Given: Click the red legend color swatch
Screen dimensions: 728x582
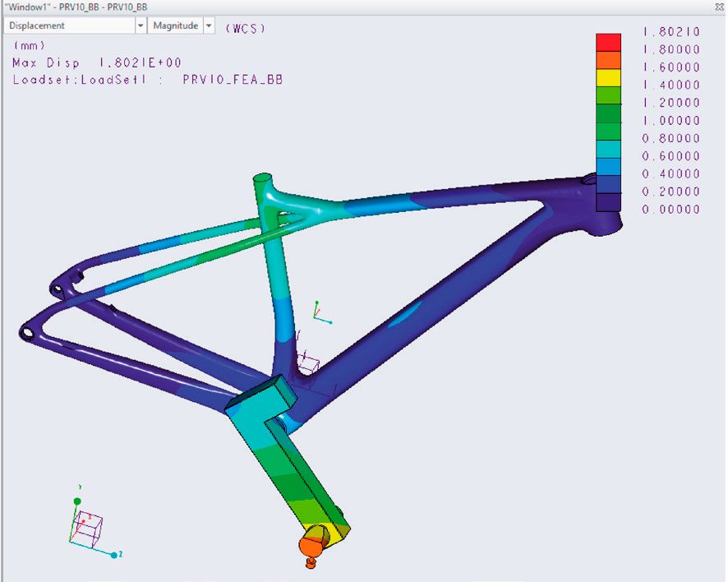Looking at the screenshot, I should pyautogui.click(x=608, y=42).
